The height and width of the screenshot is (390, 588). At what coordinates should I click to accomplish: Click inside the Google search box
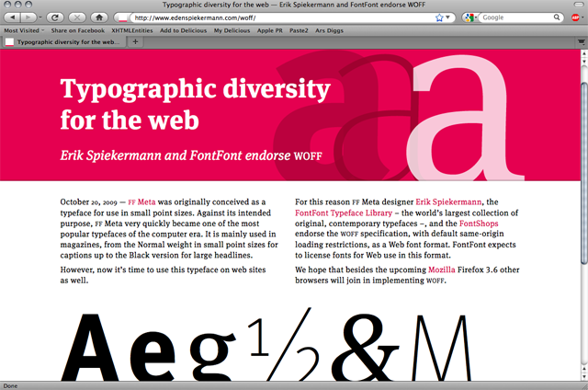516,17
